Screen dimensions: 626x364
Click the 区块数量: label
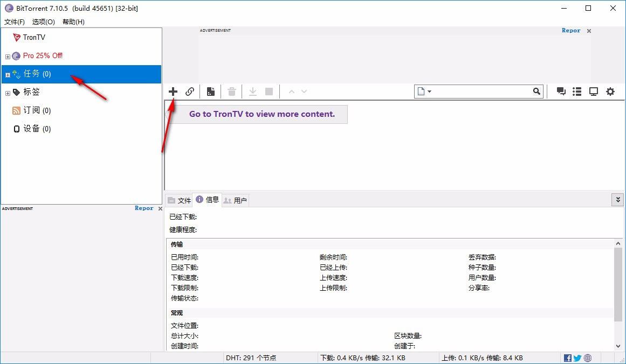coord(408,336)
